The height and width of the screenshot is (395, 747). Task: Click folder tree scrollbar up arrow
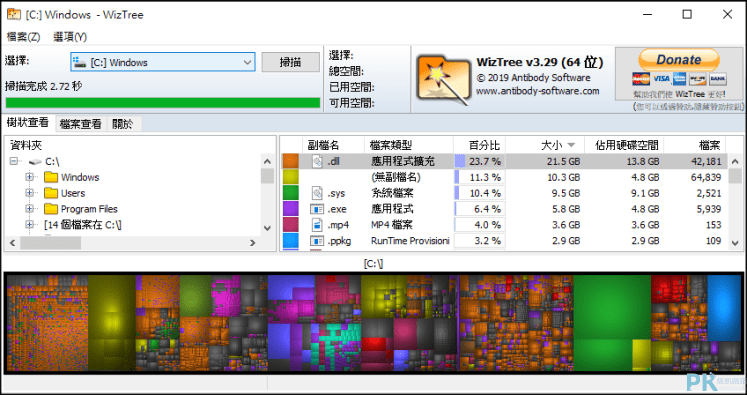(267, 161)
